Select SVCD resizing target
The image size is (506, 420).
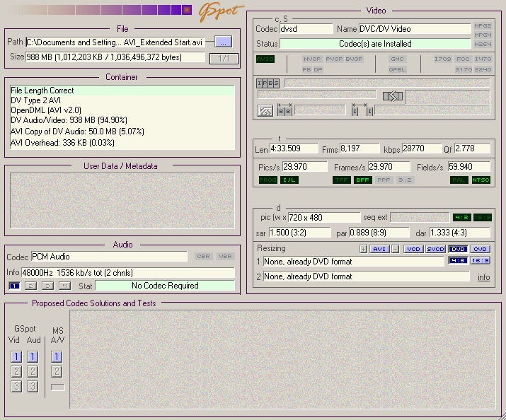pos(435,249)
